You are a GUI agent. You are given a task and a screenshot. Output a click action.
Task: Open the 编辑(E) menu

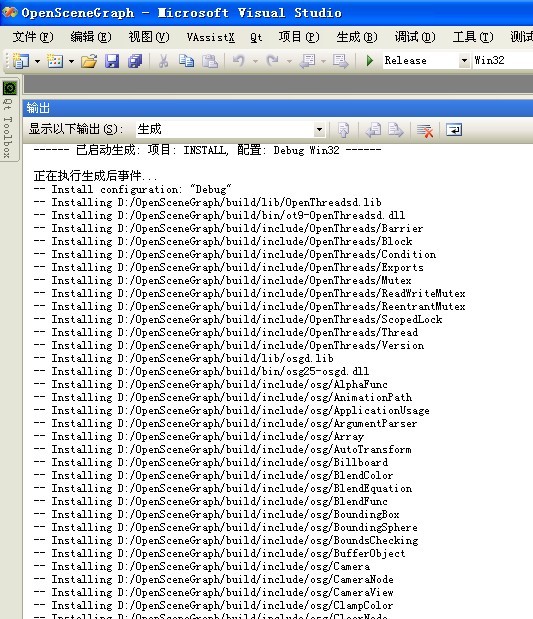91,37
